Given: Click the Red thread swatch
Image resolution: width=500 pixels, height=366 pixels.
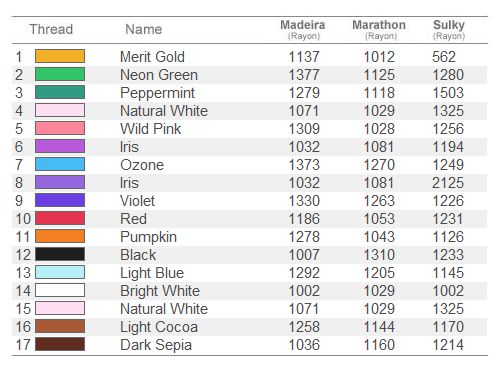Looking at the screenshot, I should tap(60, 218).
